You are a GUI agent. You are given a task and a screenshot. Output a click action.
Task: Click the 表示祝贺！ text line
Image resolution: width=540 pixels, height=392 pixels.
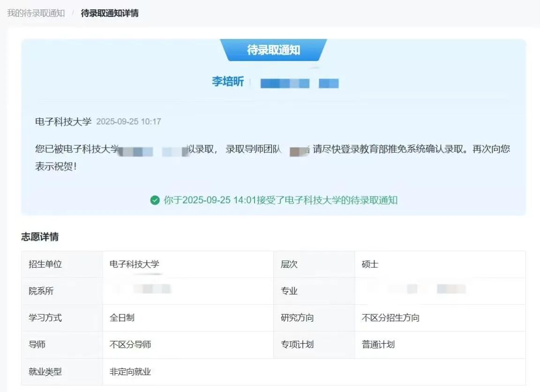click(56, 166)
